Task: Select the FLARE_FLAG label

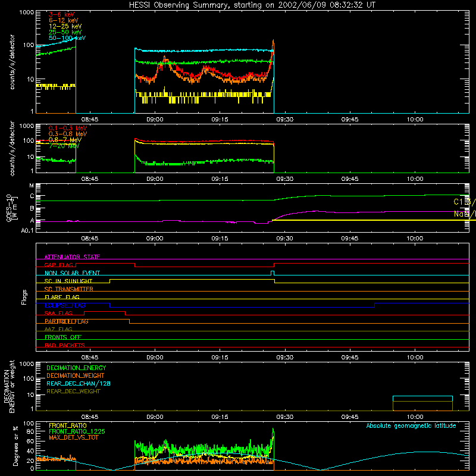Action: click(62, 297)
